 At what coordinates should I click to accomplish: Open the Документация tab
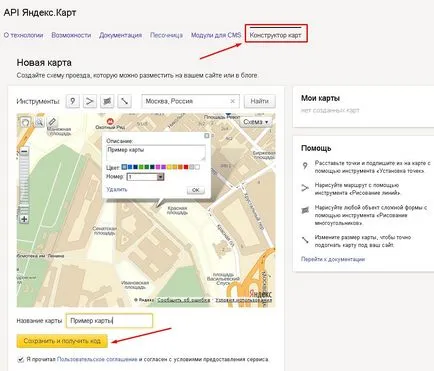point(120,35)
